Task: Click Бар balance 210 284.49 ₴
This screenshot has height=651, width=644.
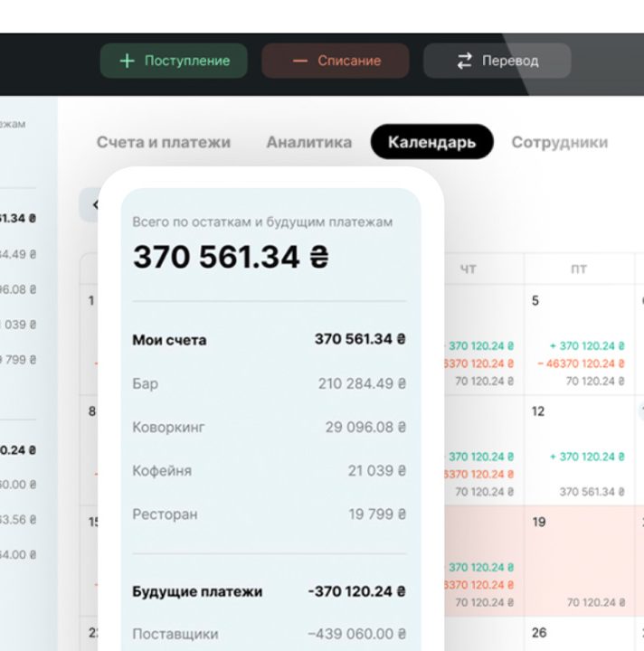Action: click(362, 383)
